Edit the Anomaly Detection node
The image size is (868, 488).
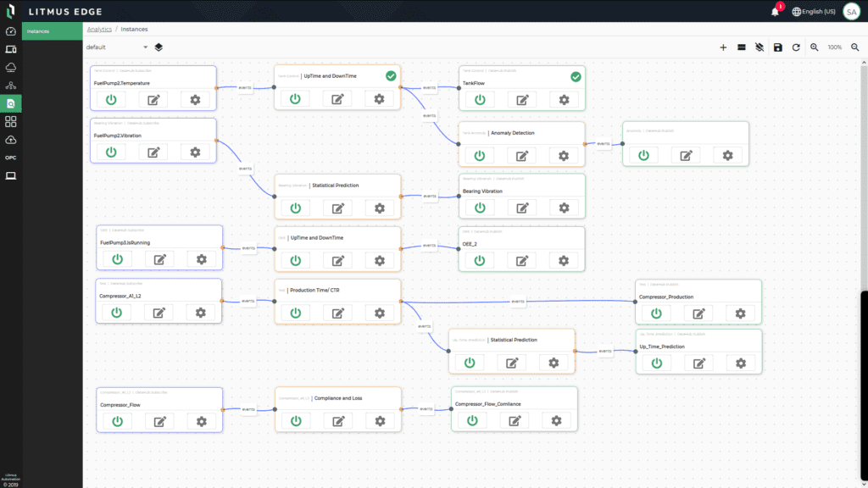(x=521, y=155)
